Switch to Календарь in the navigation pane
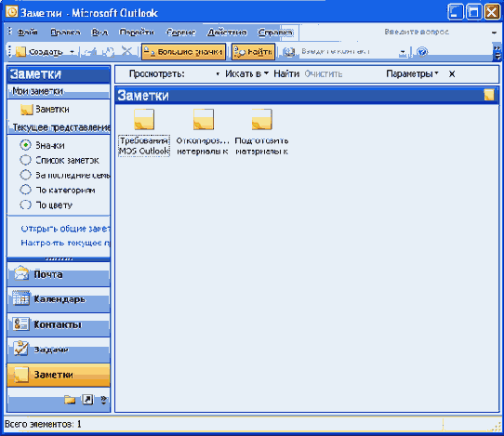This screenshot has width=504, height=436. tap(59, 299)
